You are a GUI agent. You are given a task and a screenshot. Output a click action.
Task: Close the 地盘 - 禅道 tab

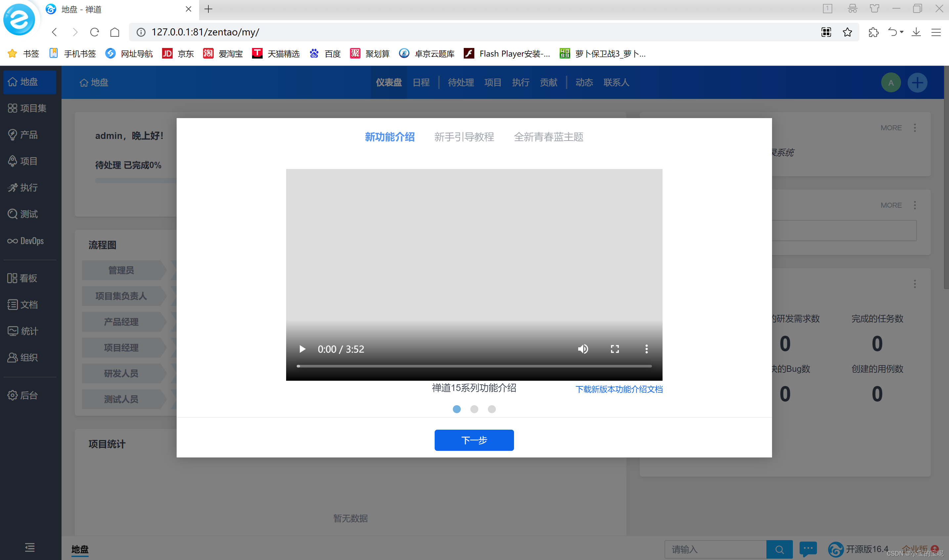188,9
